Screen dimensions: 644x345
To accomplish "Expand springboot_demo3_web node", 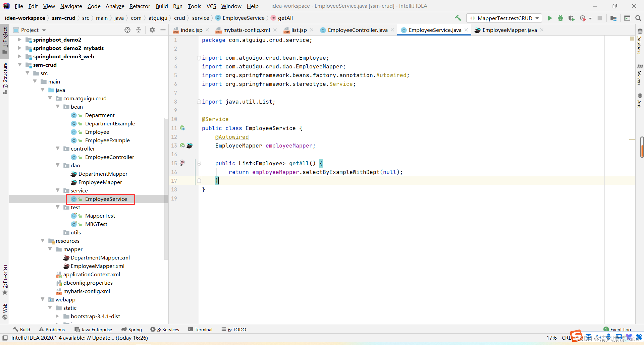I will [19, 56].
